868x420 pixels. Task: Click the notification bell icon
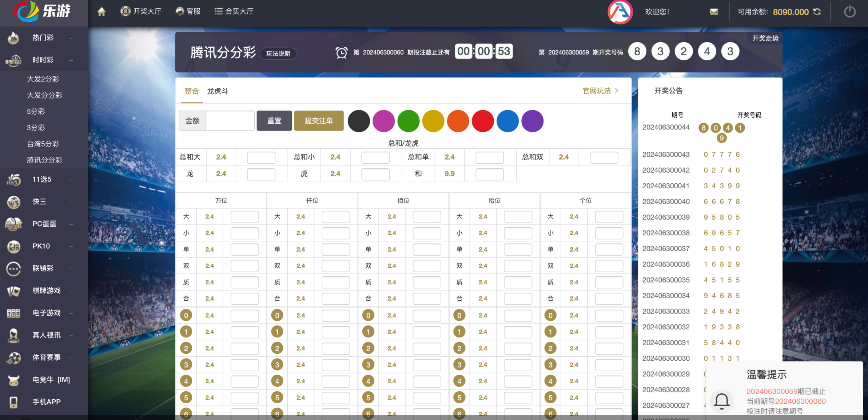coord(722,401)
